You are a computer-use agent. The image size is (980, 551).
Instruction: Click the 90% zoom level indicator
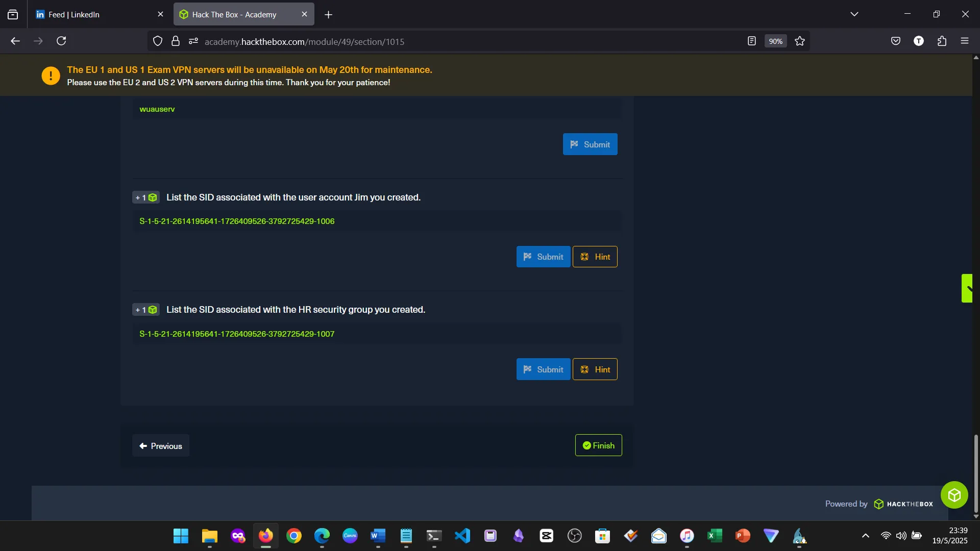pyautogui.click(x=775, y=41)
